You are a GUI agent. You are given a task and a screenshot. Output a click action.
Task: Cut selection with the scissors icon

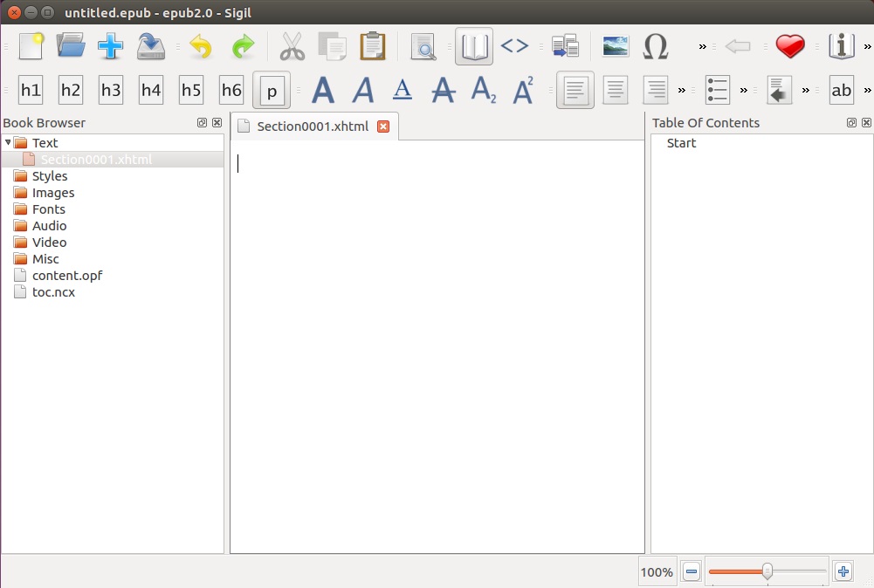coord(292,46)
